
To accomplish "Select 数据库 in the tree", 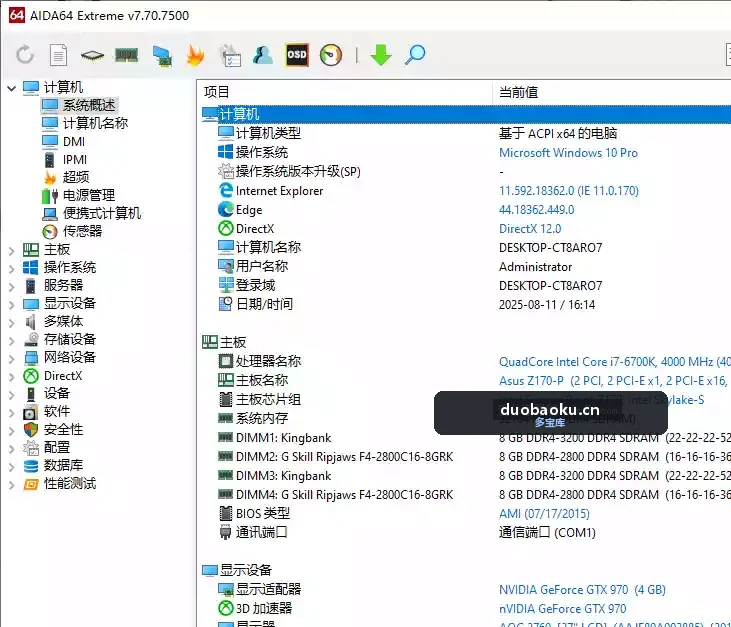I will click(63, 465).
